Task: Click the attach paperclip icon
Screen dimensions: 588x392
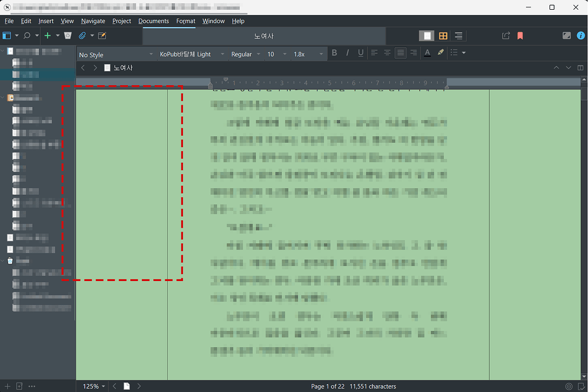Action: coord(82,35)
